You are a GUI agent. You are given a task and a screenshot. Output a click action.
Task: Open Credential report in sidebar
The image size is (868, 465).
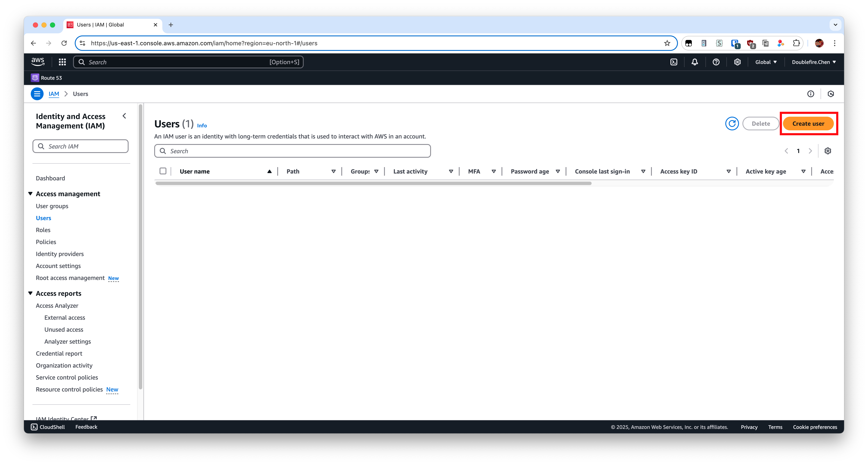point(59,353)
